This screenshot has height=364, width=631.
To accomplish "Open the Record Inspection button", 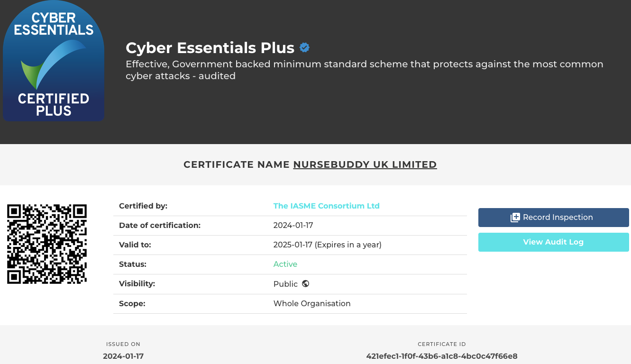I will point(553,218).
